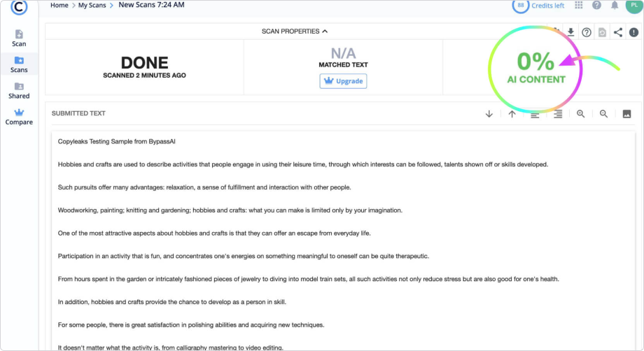Open the share scan icon
Image resolution: width=644 pixels, height=351 pixels.
tap(618, 32)
